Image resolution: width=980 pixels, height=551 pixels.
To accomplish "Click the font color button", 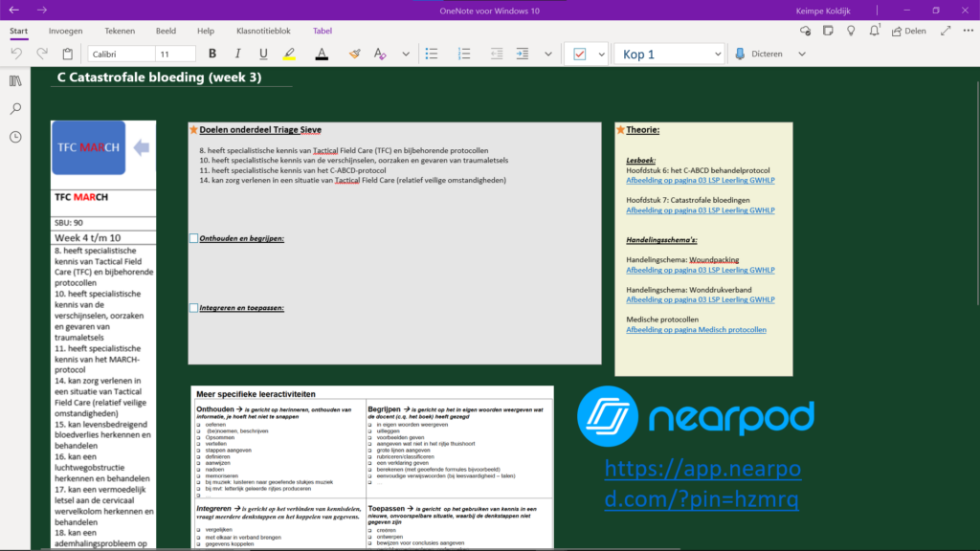I will pyautogui.click(x=322, y=55).
